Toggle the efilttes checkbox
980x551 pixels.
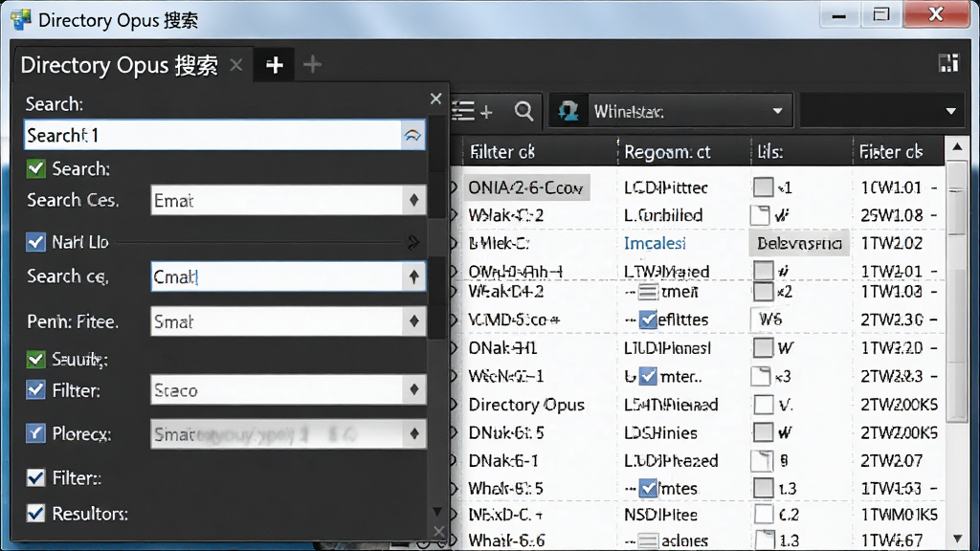click(x=648, y=320)
